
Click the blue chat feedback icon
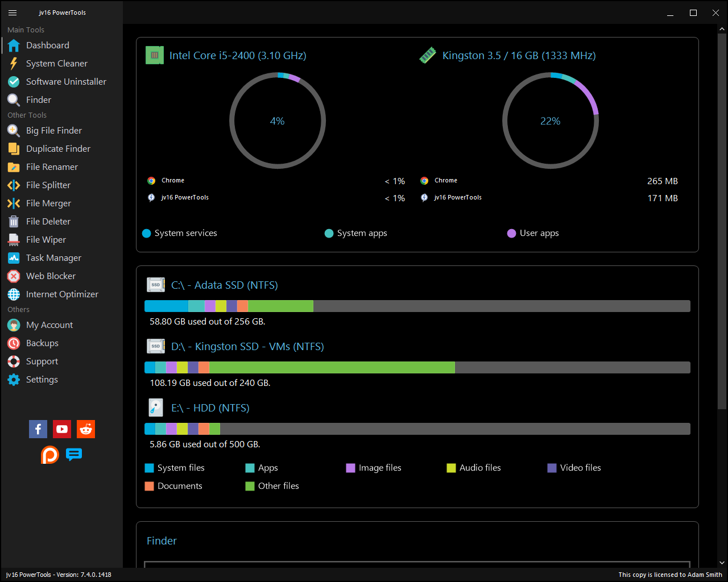click(x=74, y=455)
